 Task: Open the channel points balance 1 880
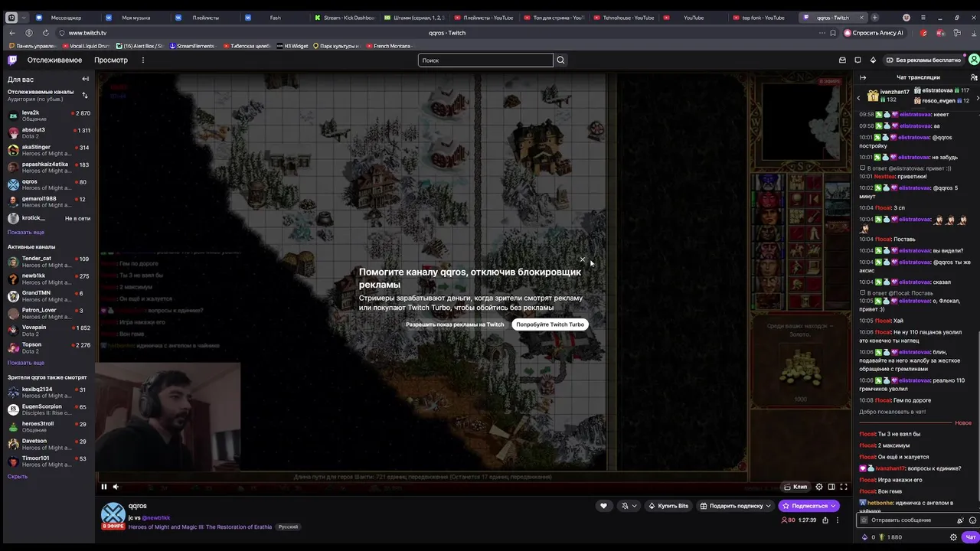(890, 537)
